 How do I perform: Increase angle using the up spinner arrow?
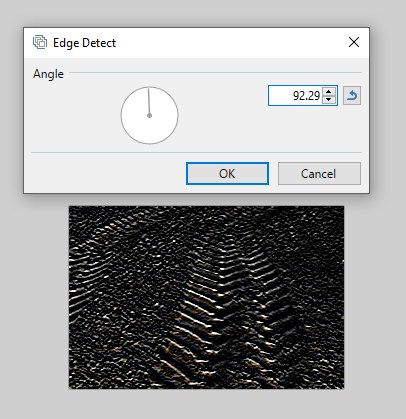(329, 92)
